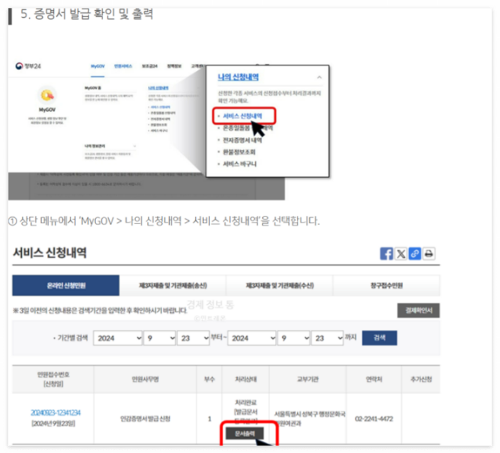The width and height of the screenshot is (500, 453).
Task: Click the 교부기관 column header
Action: coord(308,379)
